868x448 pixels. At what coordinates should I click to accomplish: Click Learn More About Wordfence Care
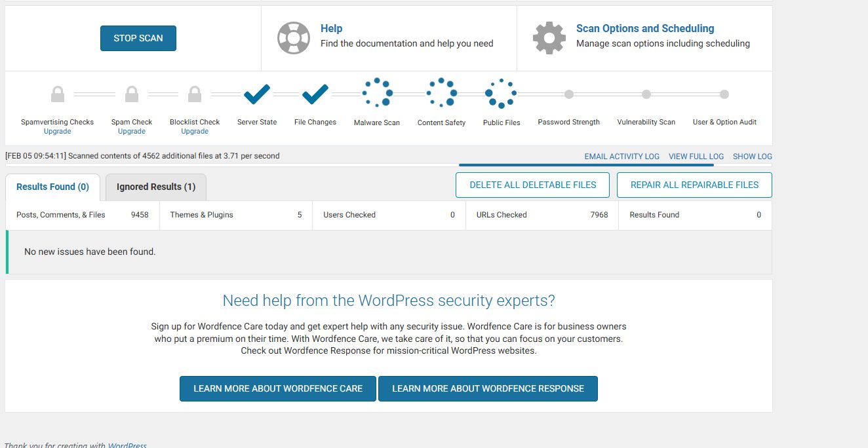click(x=278, y=388)
